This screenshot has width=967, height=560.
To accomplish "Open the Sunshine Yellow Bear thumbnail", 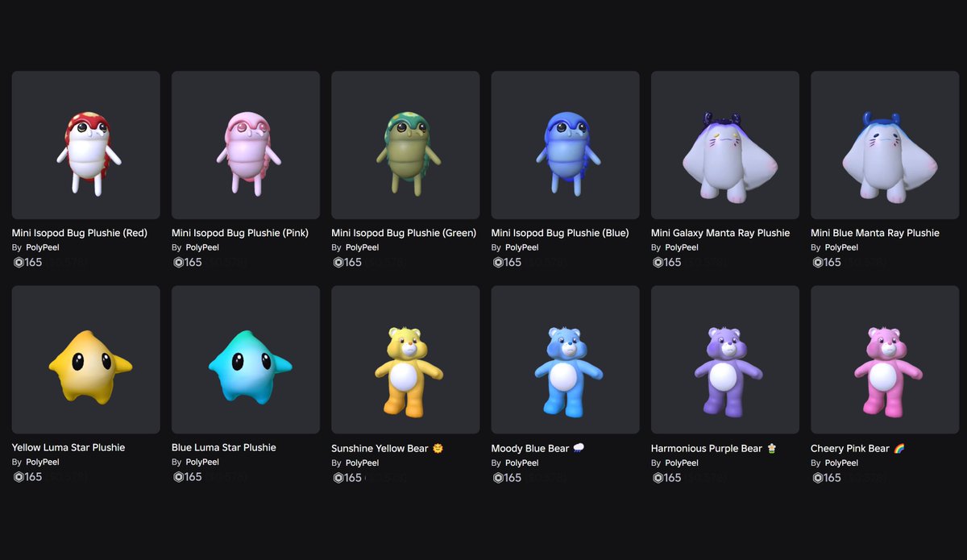I will (405, 359).
